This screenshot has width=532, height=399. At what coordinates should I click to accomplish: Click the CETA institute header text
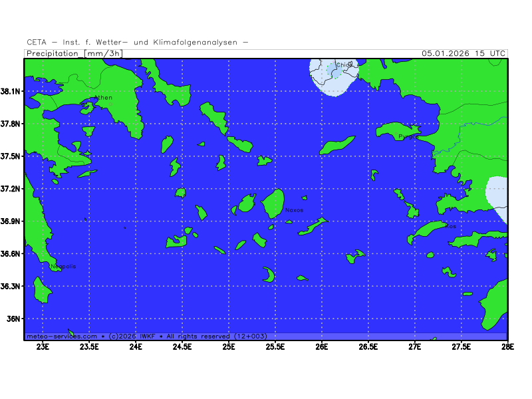tap(138, 42)
